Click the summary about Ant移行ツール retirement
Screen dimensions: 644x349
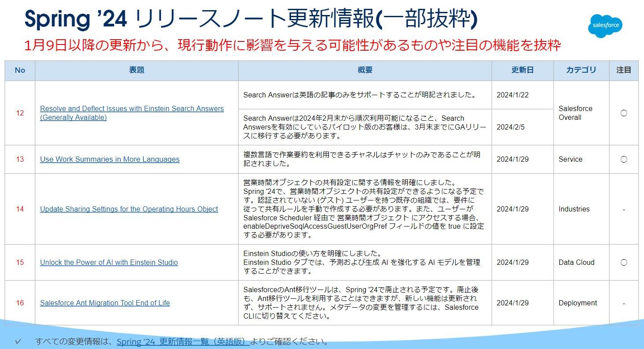361,303
